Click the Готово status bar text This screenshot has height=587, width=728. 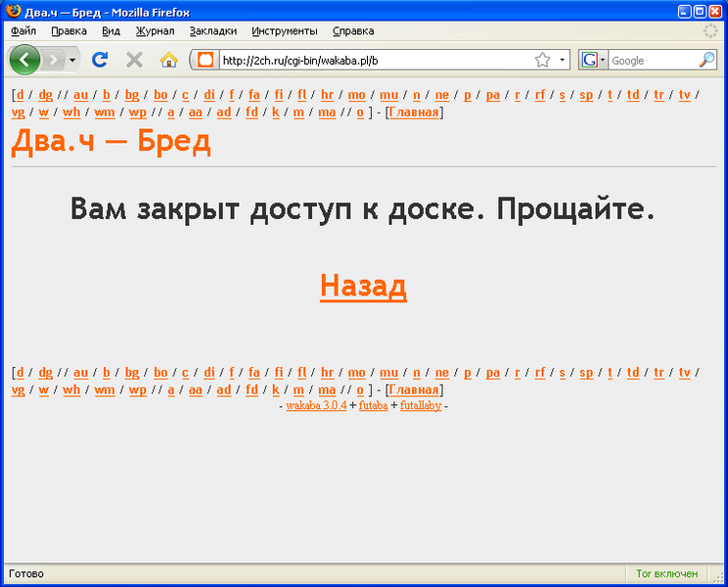(x=26, y=573)
